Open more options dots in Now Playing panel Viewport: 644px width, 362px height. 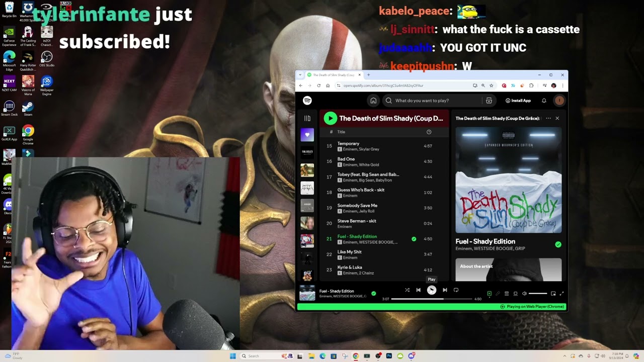(x=548, y=118)
